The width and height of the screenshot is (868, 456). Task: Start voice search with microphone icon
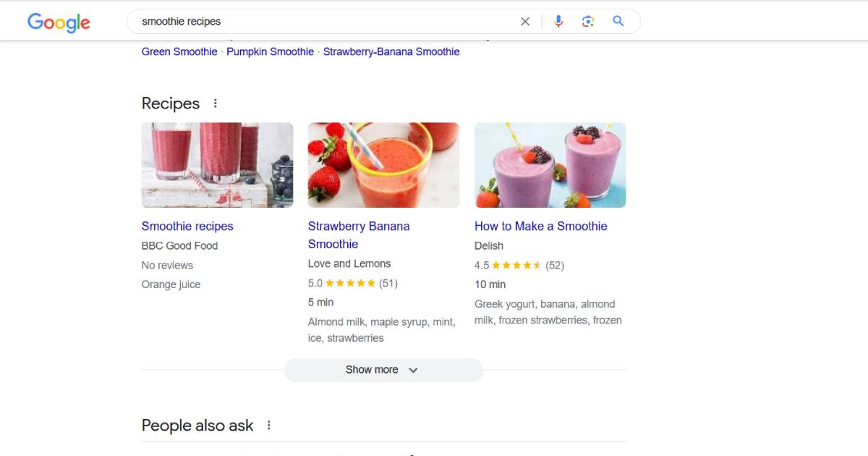click(558, 22)
